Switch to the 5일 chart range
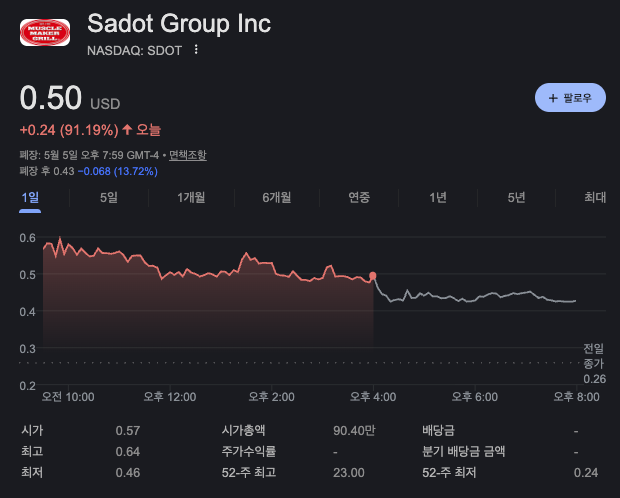 point(109,197)
